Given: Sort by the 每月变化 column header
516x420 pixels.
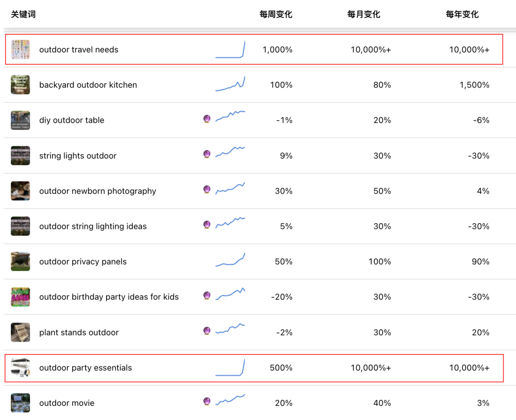Looking at the screenshot, I should (x=364, y=14).
